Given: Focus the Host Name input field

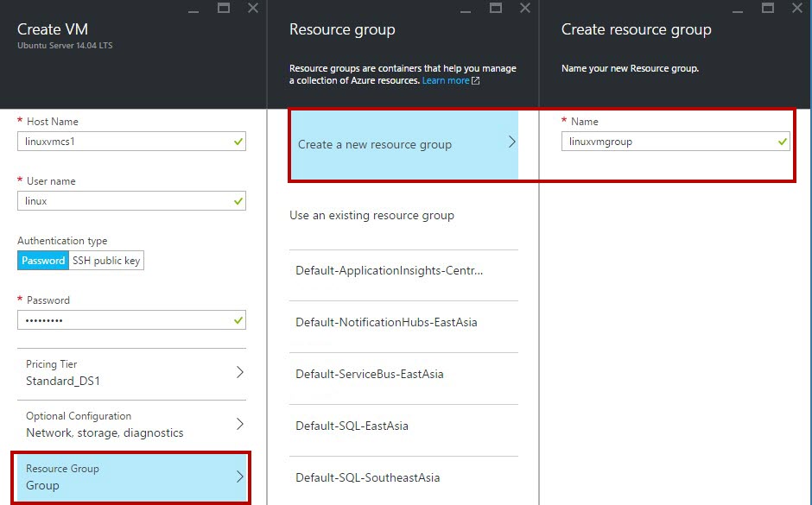Looking at the screenshot, I should tap(131, 142).
